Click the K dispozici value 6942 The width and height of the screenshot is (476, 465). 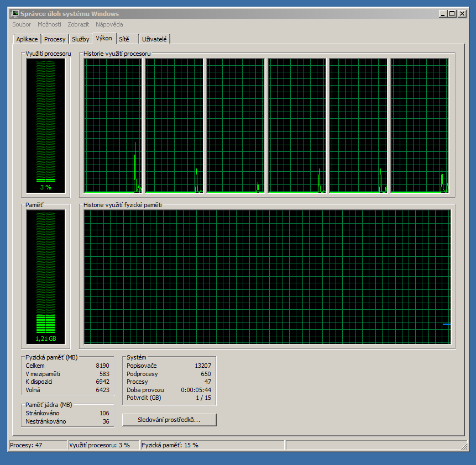[x=102, y=382]
